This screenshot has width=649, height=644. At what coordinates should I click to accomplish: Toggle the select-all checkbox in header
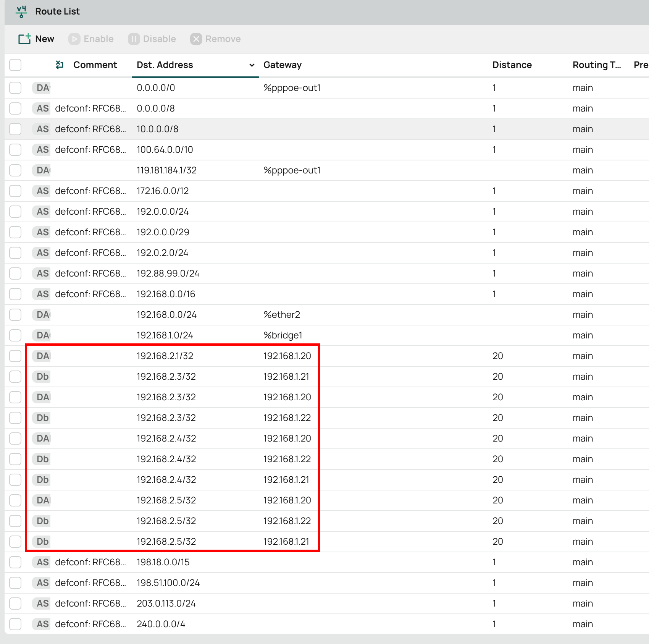[15, 65]
